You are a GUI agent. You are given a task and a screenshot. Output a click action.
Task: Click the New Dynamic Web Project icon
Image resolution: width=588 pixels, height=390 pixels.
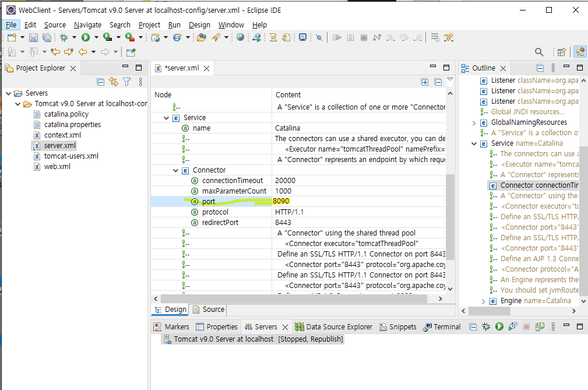[155, 37]
